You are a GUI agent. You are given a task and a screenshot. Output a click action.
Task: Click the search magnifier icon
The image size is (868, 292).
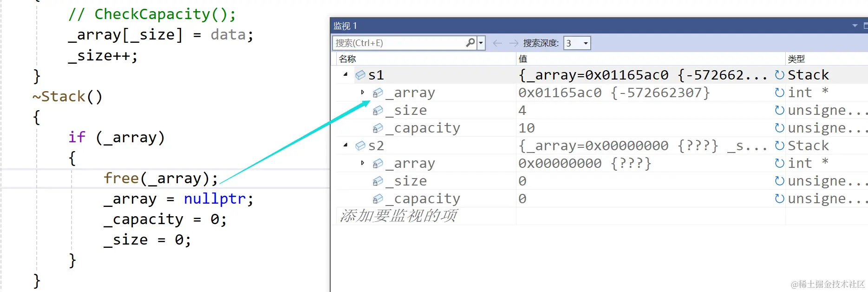[x=470, y=43]
